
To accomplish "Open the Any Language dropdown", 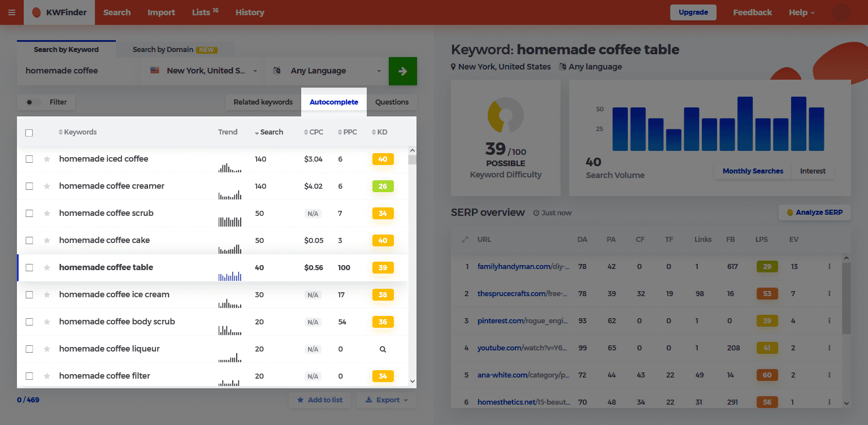I will click(x=327, y=71).
